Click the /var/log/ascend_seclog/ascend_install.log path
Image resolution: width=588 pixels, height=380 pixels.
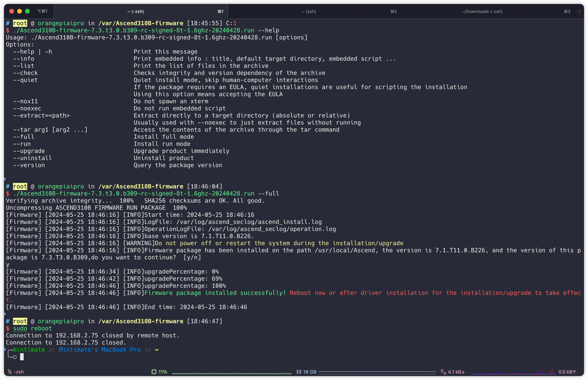(249, 222)
